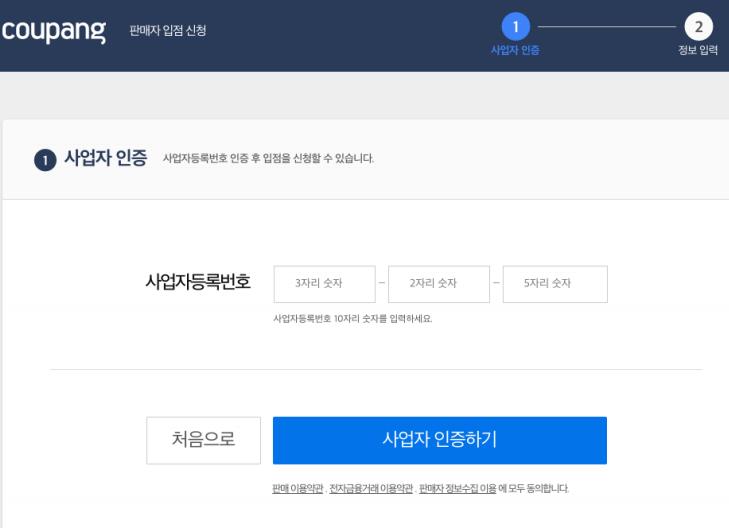
Task: Select step 1 circle 사업자 인증
Action: [515, 26]
